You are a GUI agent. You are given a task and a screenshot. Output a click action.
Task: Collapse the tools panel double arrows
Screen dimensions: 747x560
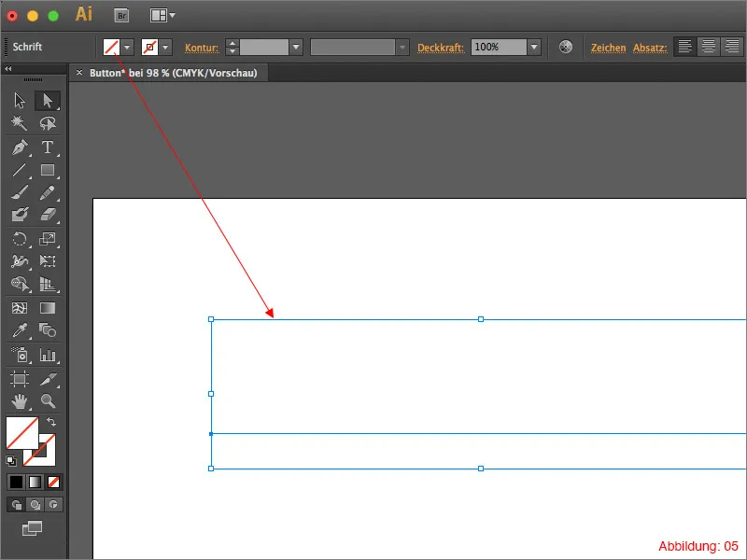[x=8, y=69]
